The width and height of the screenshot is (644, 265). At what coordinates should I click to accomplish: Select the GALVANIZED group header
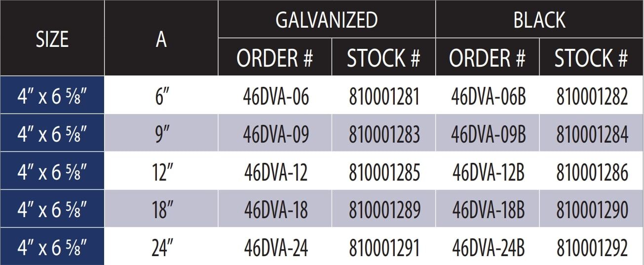(x=326, y=20)
